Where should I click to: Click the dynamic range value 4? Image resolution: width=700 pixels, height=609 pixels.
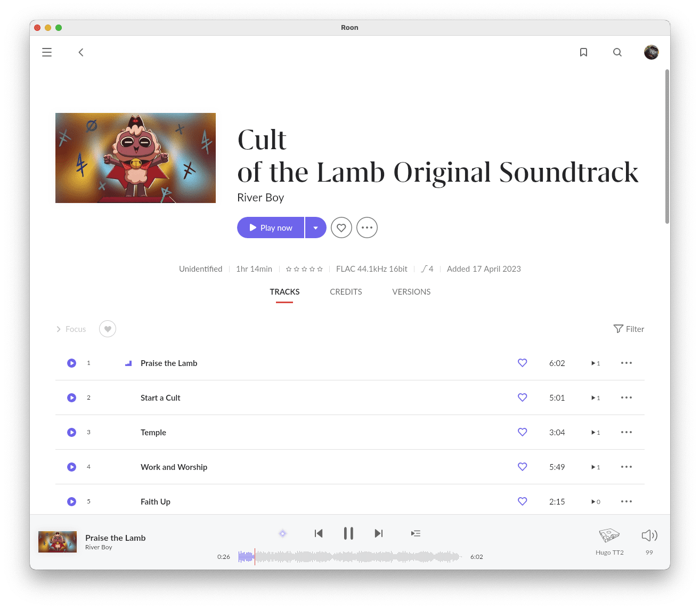[427, 269]
